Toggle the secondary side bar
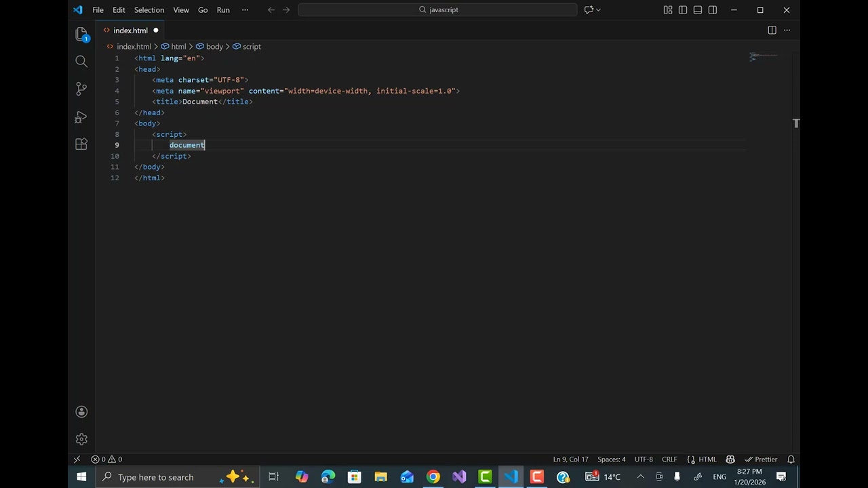Viewport: 868px width, 488px height. [713, 10]
